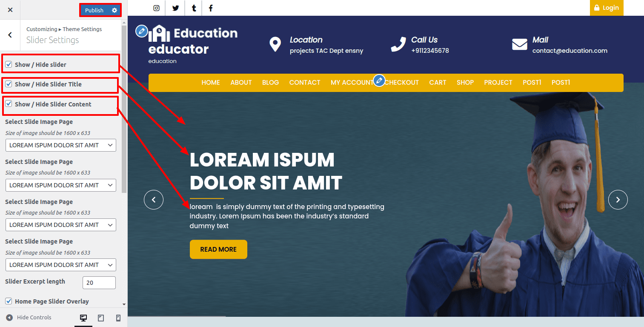The height and width of the screenshot is (327, 644).
Task: Click the READ MORE button
Action: [x=218, y=250]
